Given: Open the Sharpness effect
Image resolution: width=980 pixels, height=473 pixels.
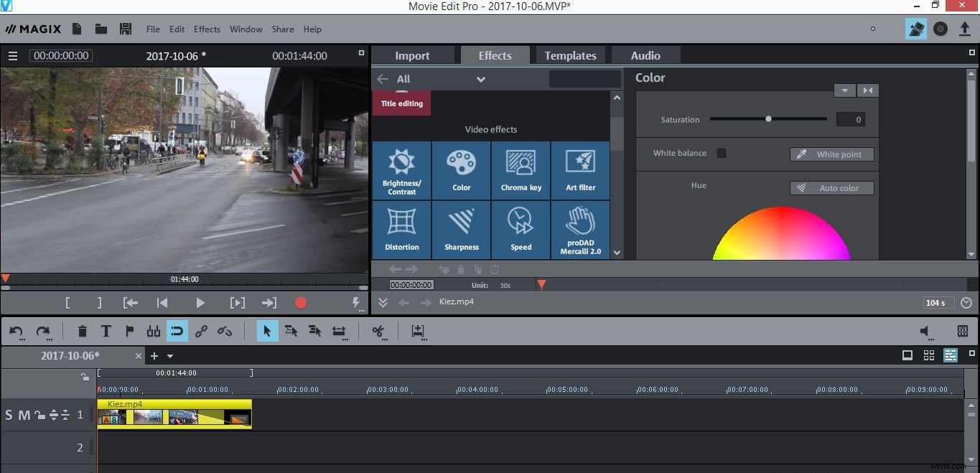Looking at the screenshot, I should pos(461,230).
